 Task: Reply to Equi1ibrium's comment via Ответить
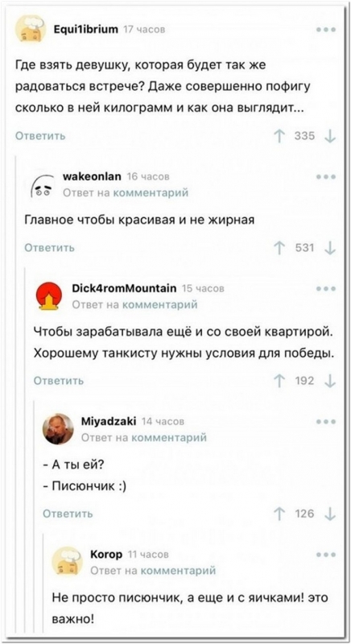coord(40,136)
